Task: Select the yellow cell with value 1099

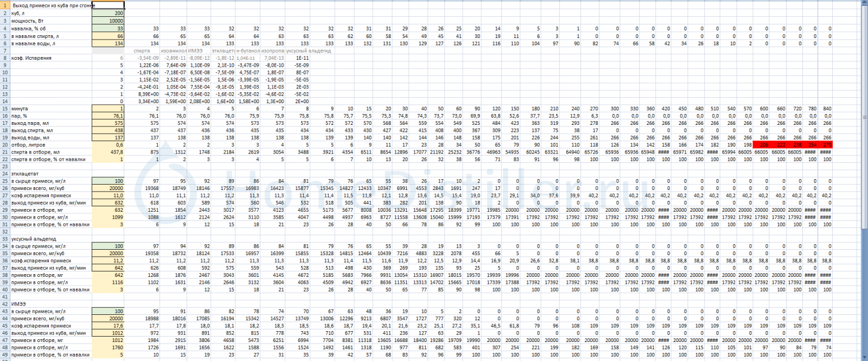Action: click(108, 217)
